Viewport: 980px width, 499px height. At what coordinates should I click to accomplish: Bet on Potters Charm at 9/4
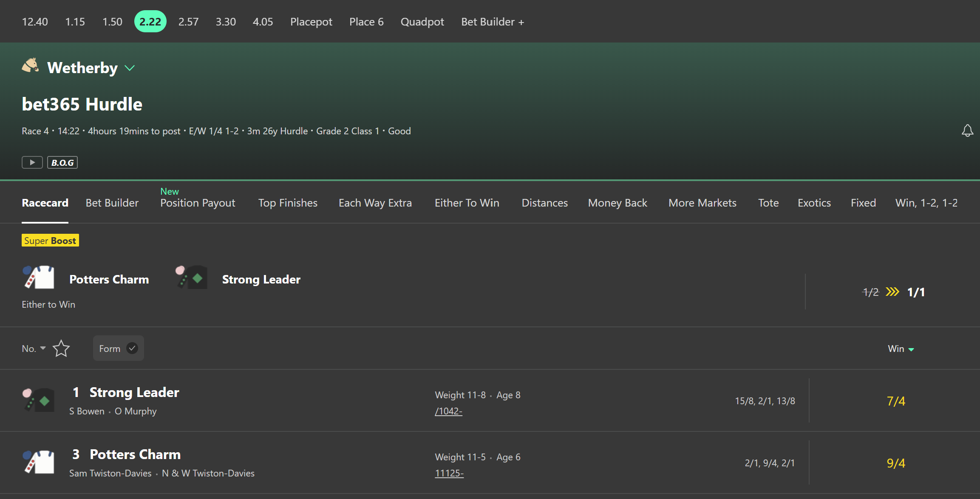point(896,462)
